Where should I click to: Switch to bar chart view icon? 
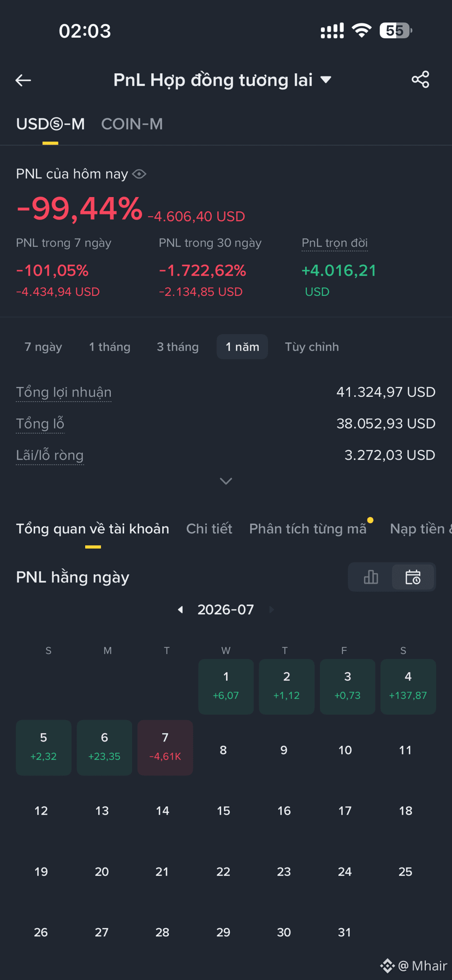click(371, 577)
